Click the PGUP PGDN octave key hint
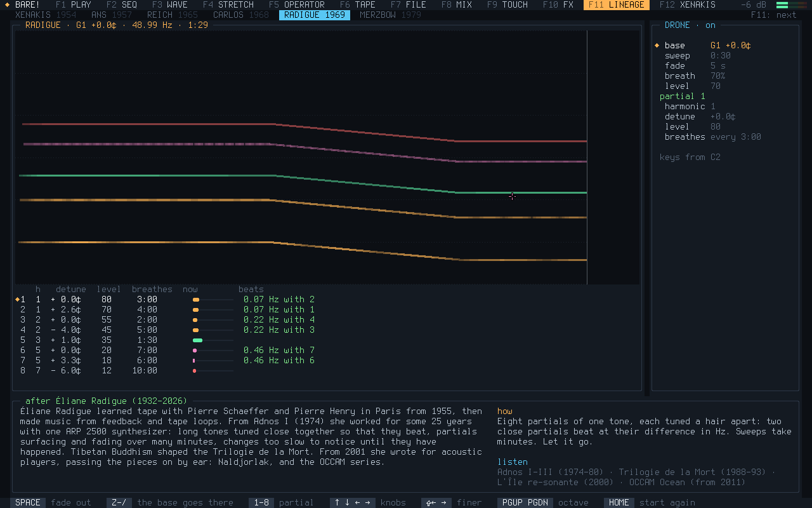The width and height of the screenshot is (812, 508). point(543,502)
